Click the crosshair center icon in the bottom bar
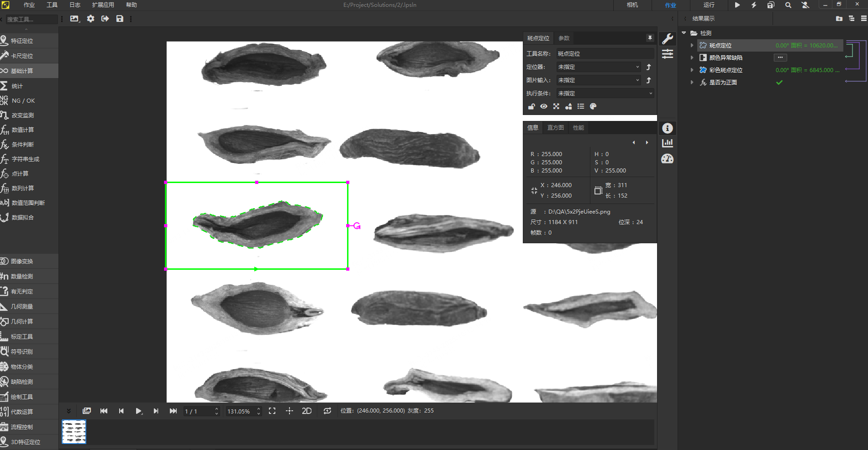Viewport: 868px width, 450px height. coord(289,411)
